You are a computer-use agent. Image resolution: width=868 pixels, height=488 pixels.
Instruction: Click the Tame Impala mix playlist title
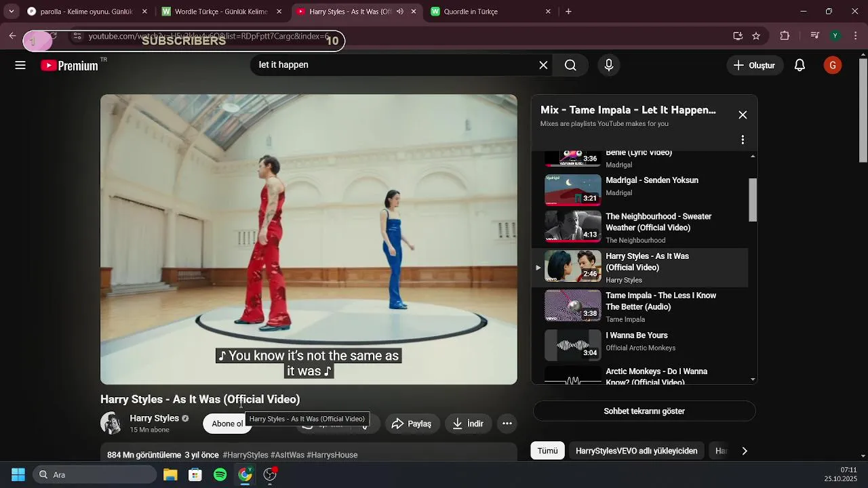[x=628, y=110]
